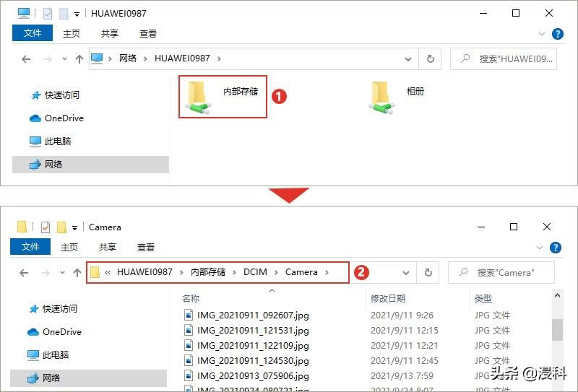Select 快速访问 in Camera window sidebar
578x392 pixels.
coord(53,309)
